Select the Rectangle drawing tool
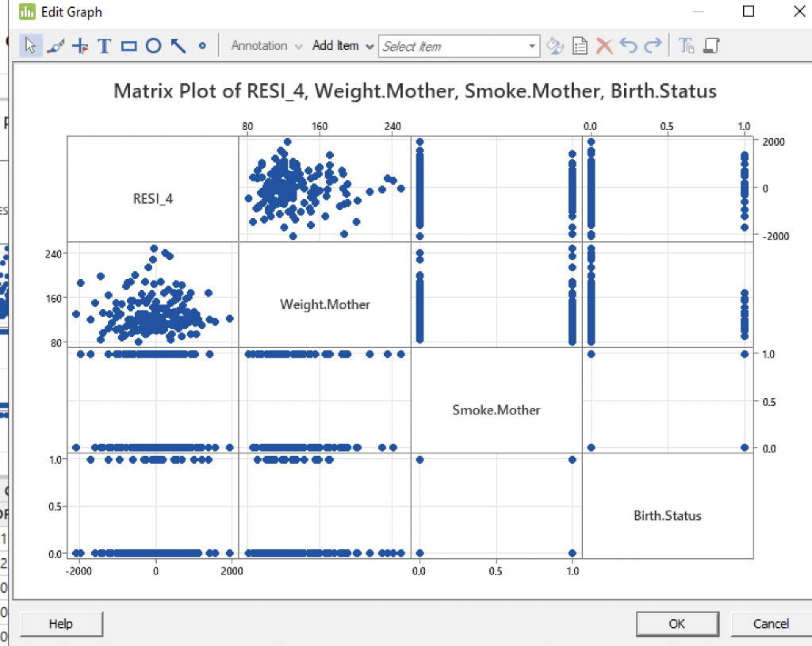The image size is (812, 646). click(x=128, y=45)
